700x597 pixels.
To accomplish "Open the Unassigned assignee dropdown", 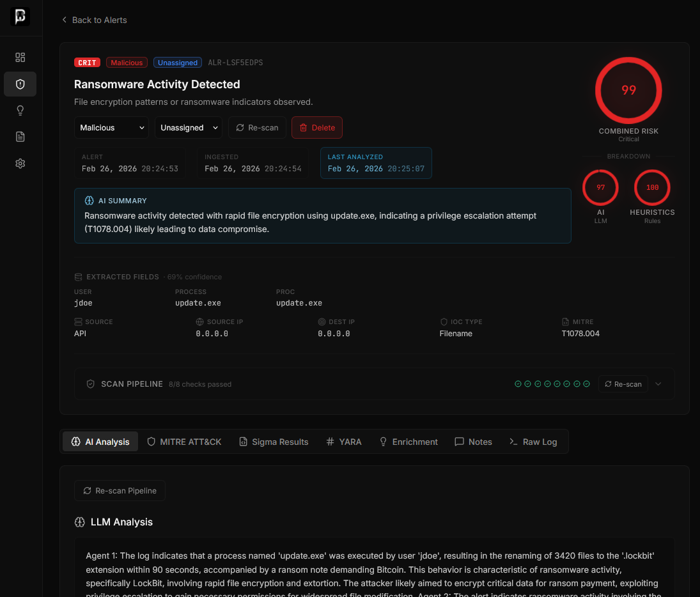I will [189, 128].
